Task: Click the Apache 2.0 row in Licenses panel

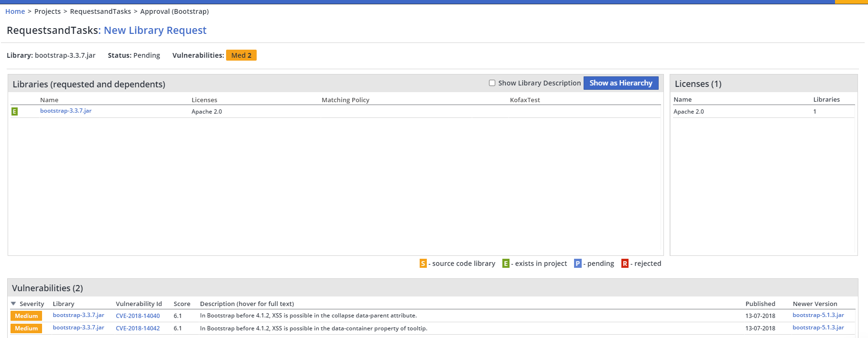Action: click(689, 112)
